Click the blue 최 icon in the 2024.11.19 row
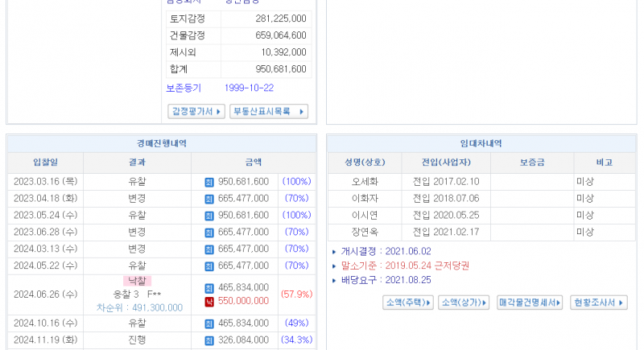Screen dimensions: 644x350 [209, 340]
